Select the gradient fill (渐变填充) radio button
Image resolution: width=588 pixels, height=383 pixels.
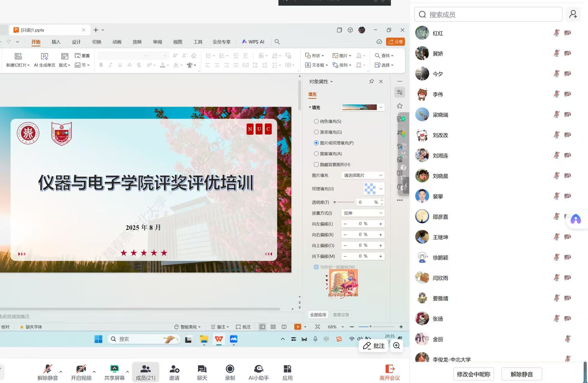pyautogui.click(x=316, y=132)
